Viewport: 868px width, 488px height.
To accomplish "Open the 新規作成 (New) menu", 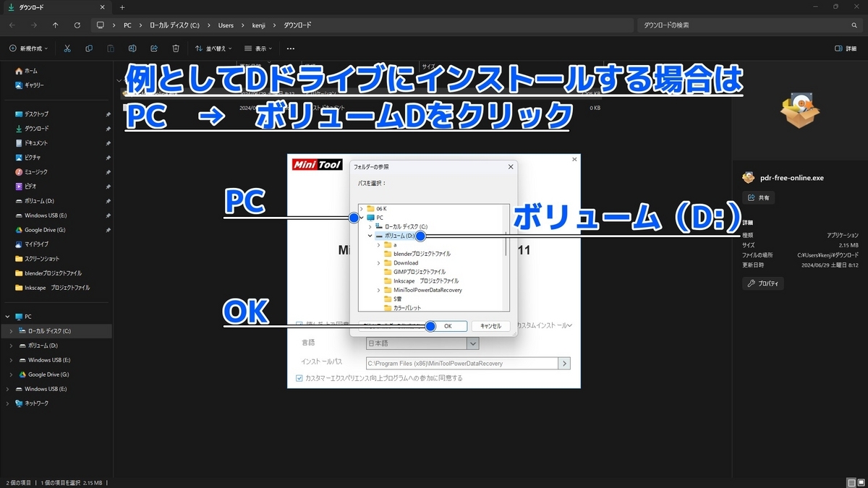I will click(27, 48).
